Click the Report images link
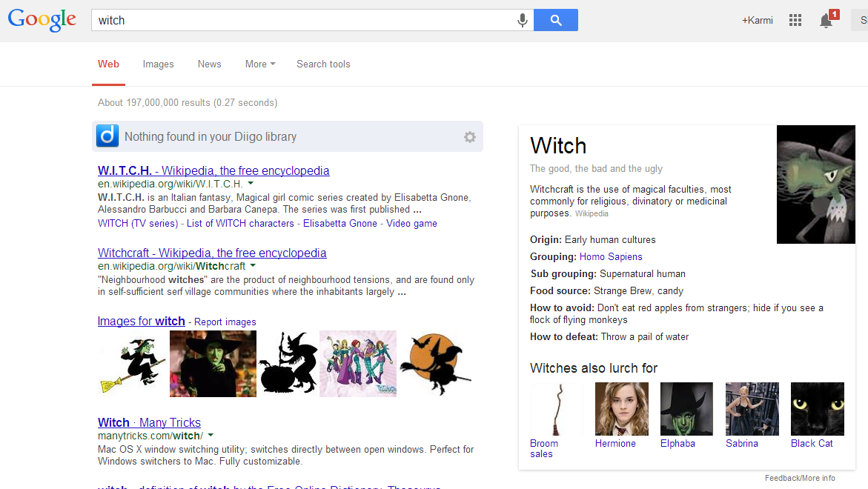The width and height of the screenshot is (868, 489). click(225, 322)
